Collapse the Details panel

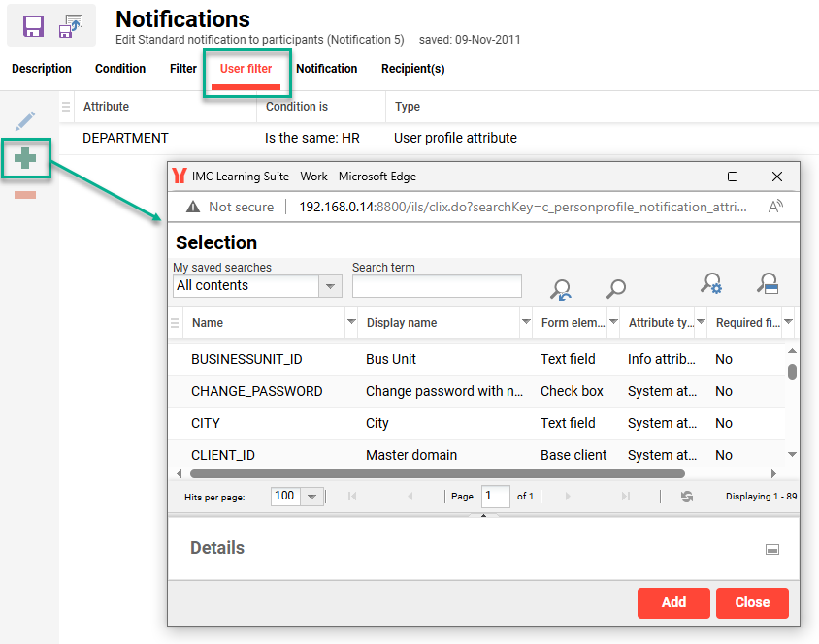click(772, 549)
